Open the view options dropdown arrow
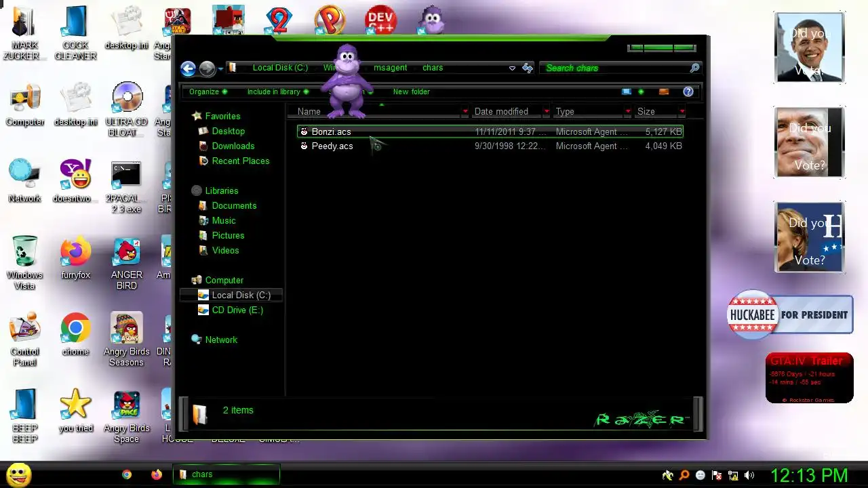 pos(641,91)
